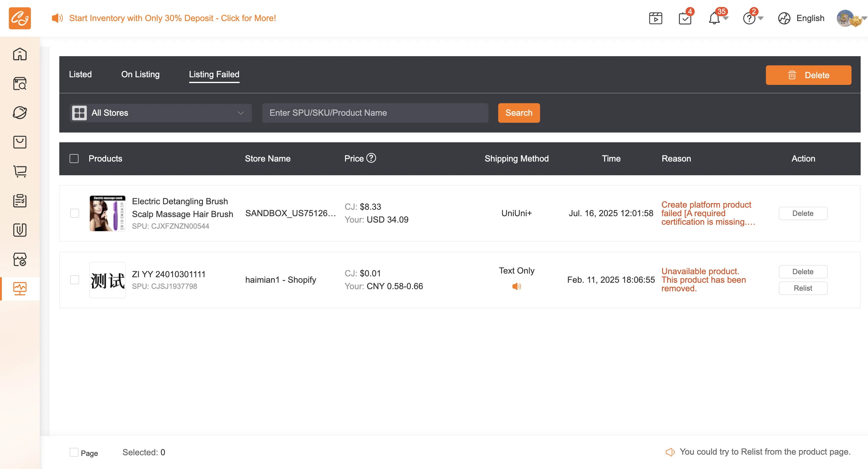Screen dimensions: 868x469
Task: Click the haimian1 - Shopify store name
Action: [x=280, y=280]
